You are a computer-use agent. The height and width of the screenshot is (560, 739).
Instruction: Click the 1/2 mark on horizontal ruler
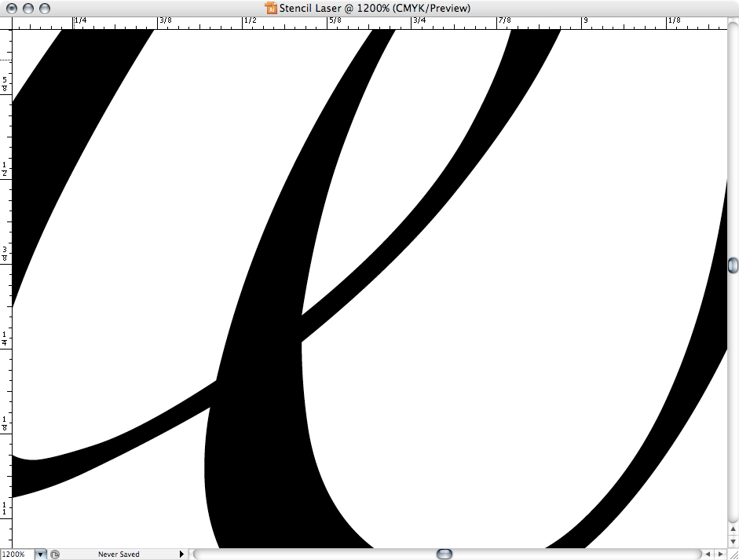[250, 20]
